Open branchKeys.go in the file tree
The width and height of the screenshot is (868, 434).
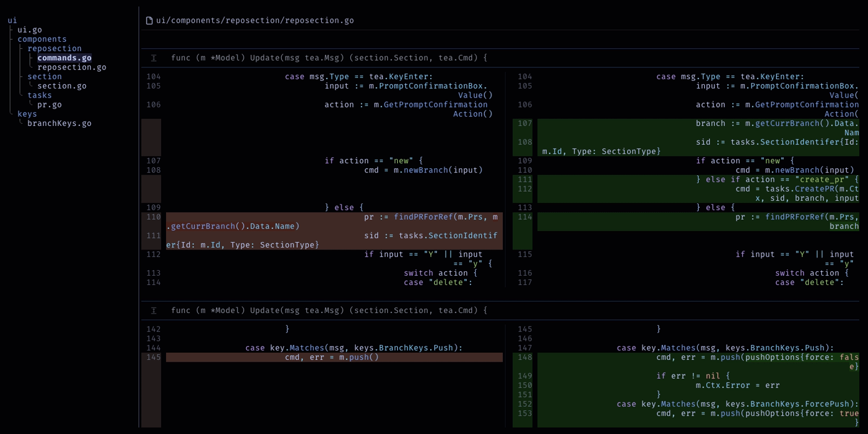(60, 123)
